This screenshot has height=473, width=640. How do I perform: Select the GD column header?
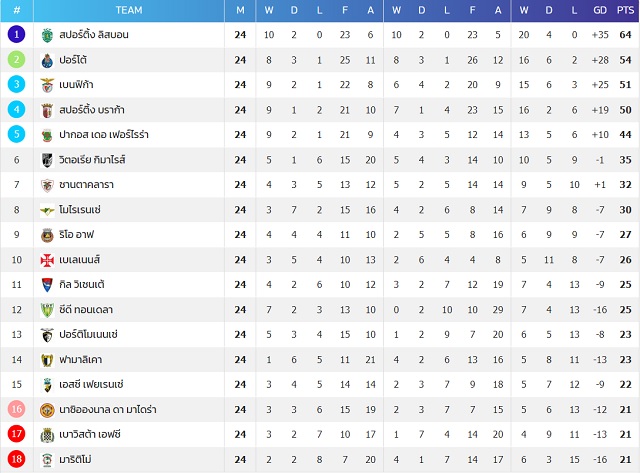600,10
